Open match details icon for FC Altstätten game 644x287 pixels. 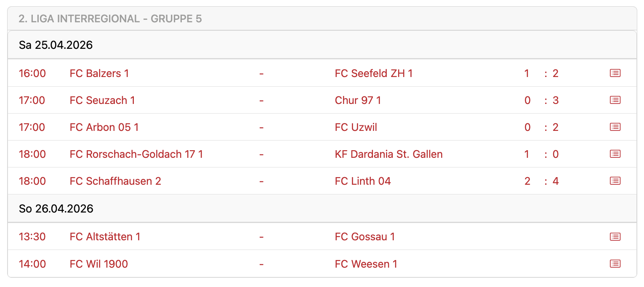click(x=615, y=237)
